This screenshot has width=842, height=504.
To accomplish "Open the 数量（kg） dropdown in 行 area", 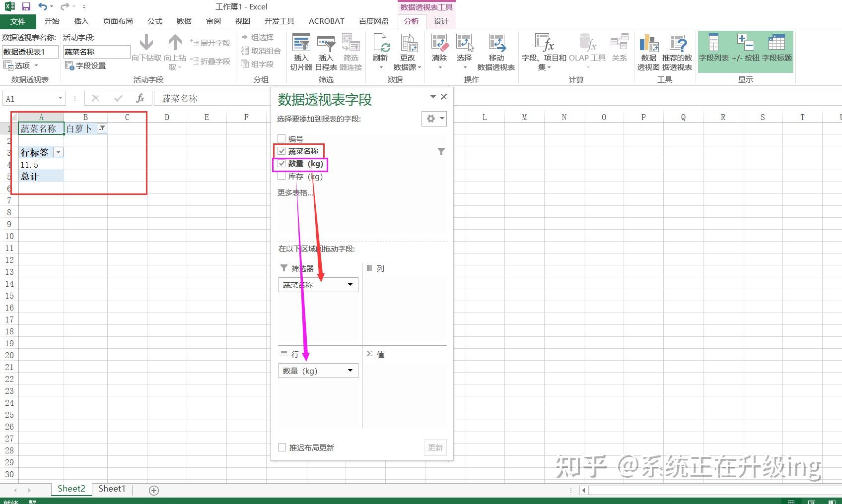I will (x=349, y=370).
